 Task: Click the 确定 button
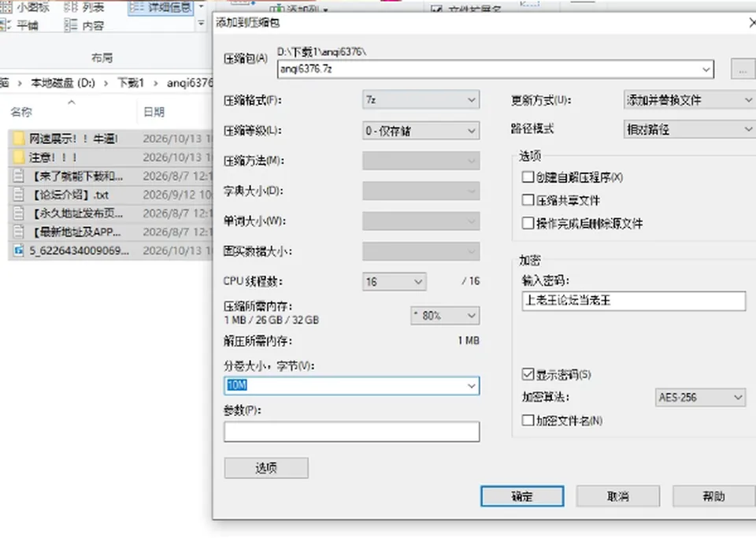coord(522,496)
